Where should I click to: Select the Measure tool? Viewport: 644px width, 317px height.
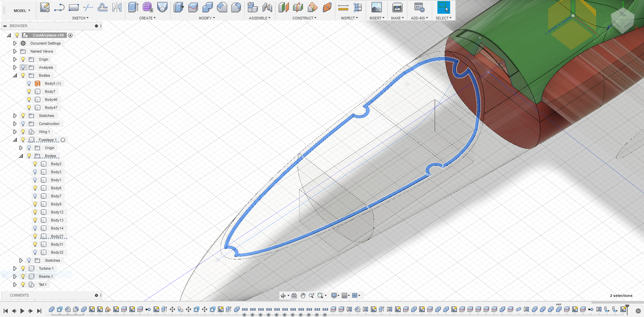[x=343, y=7]
